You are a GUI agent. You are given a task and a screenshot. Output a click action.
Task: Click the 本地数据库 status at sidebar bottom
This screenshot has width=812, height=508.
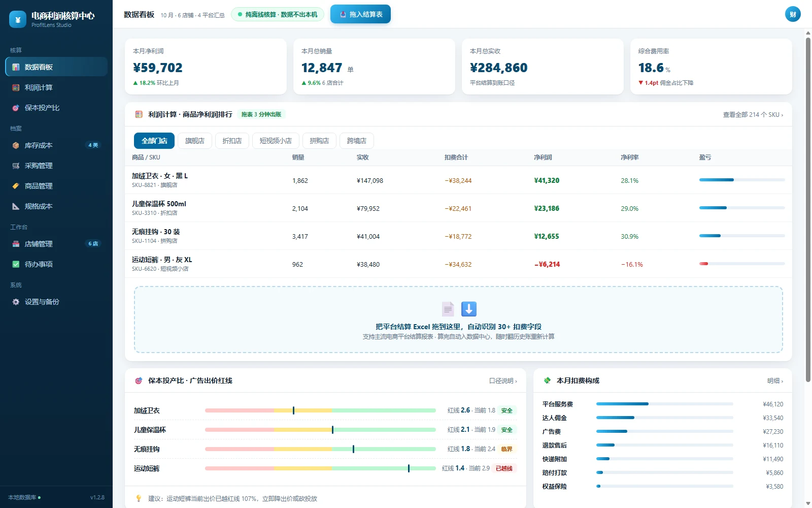point(24,497)
